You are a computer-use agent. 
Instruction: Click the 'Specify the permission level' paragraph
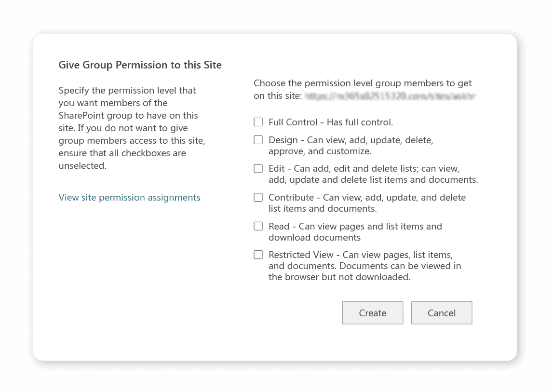[132, 128]
